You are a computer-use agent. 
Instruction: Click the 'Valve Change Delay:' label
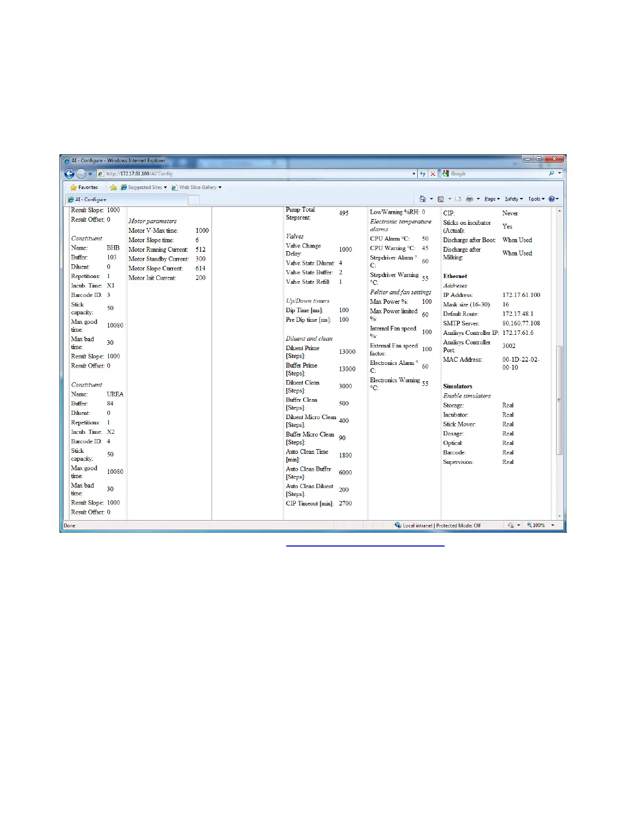click(x=303, y=250)
